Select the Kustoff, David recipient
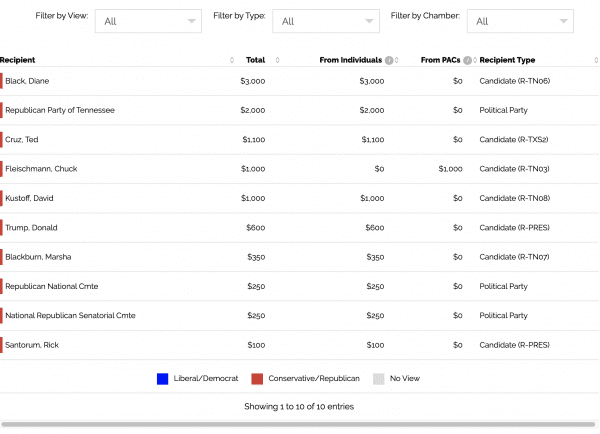The height and width of the screenshot is (434, 600). [29, 198]
